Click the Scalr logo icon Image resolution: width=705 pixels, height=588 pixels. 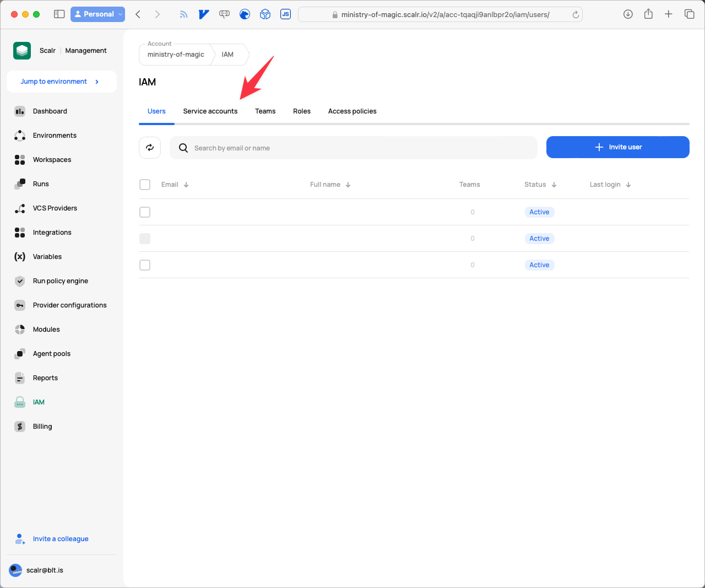pyautogui.click(x=22, y=51)
